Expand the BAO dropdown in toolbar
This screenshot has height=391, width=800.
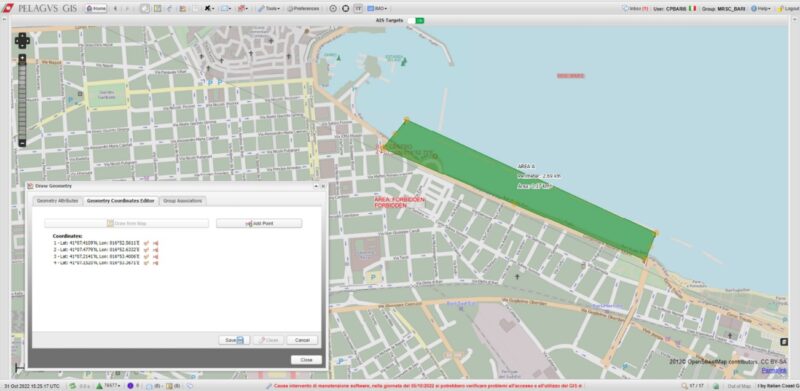(378, 9)
